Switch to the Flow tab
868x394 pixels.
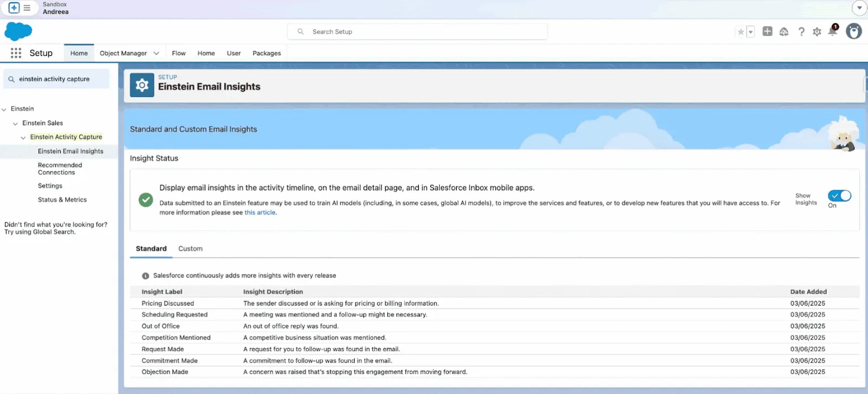pyautogui.click(x=178, y=53)
